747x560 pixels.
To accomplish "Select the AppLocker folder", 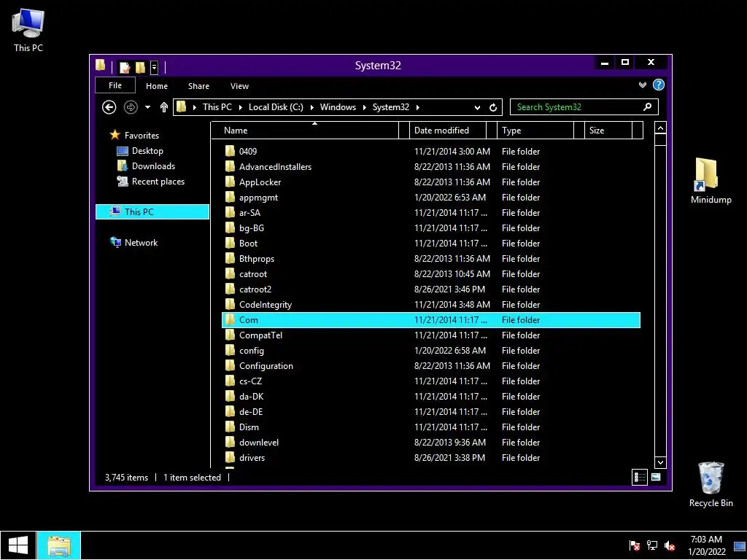I will pyautogui.click(x=260, y=182).
